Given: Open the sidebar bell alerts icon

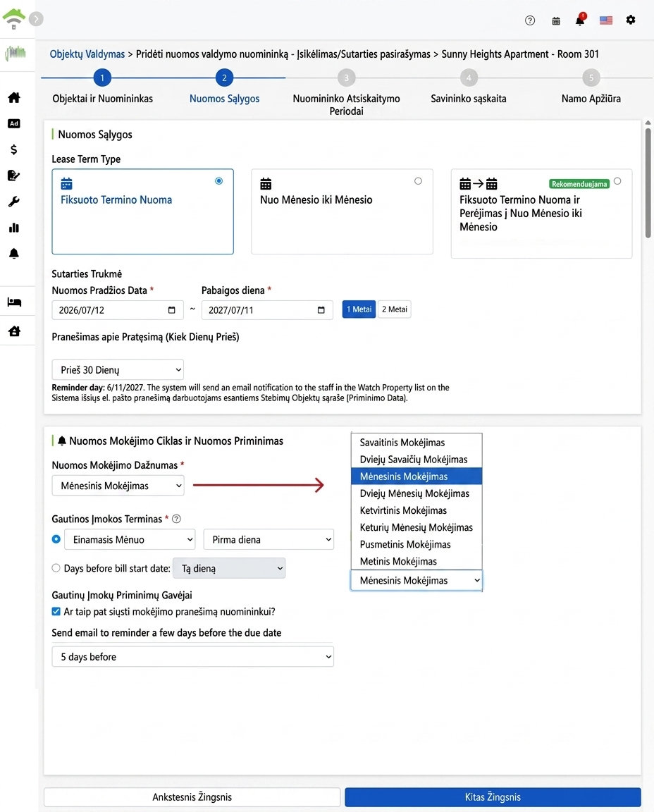Looking at the screenshot, I should (x=14, y=253).
